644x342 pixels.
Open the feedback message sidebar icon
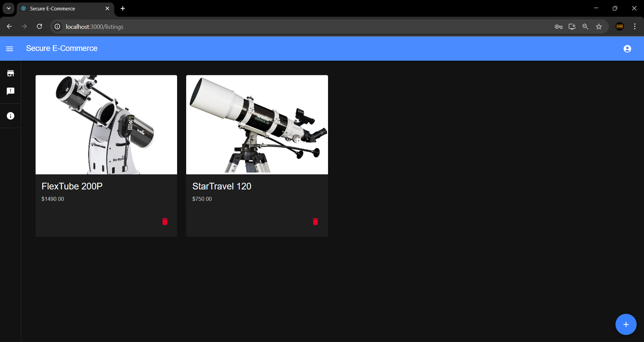10,91
